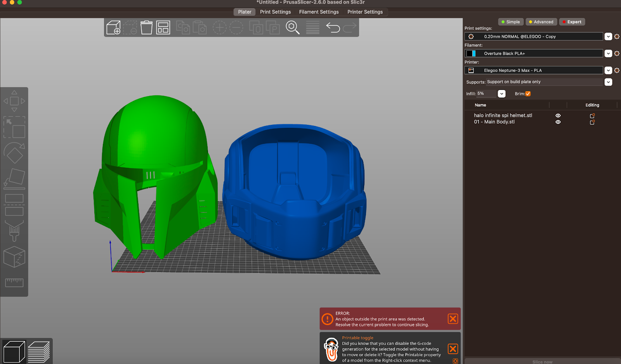
Task: Click the Add model icon in toolbar
Action: pos(113,28)
